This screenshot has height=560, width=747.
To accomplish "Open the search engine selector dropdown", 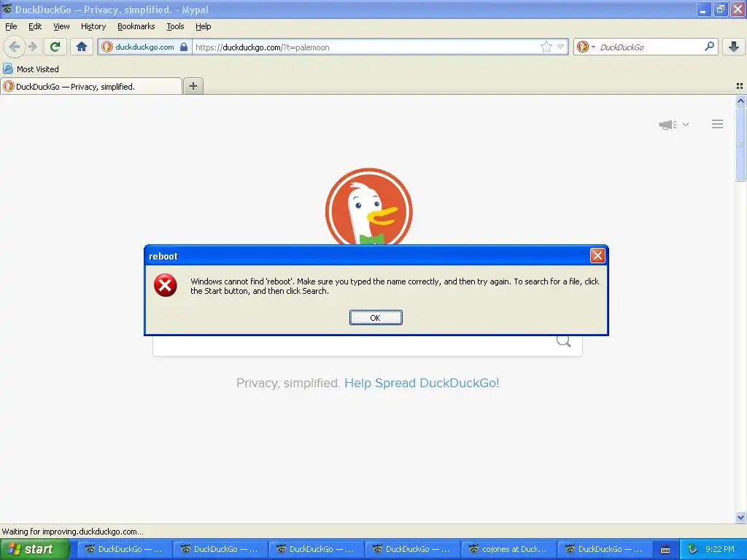I will point(586,47).
